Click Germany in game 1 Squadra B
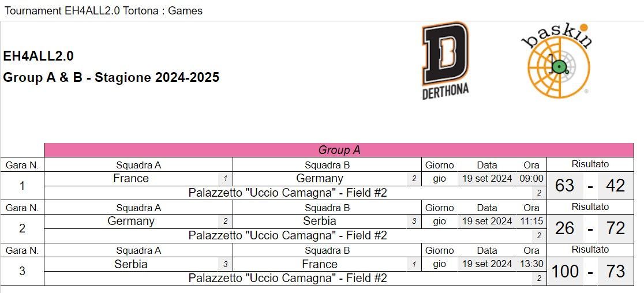 pos(320,178)
